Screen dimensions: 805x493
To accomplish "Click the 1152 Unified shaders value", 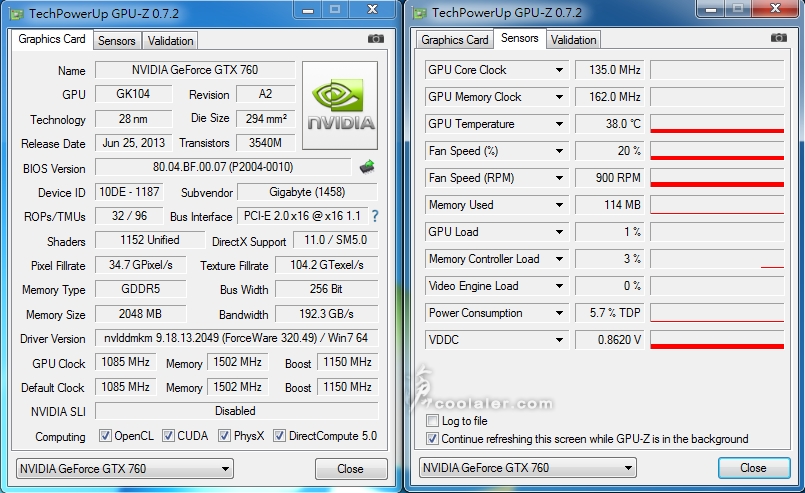I will 150,240.
